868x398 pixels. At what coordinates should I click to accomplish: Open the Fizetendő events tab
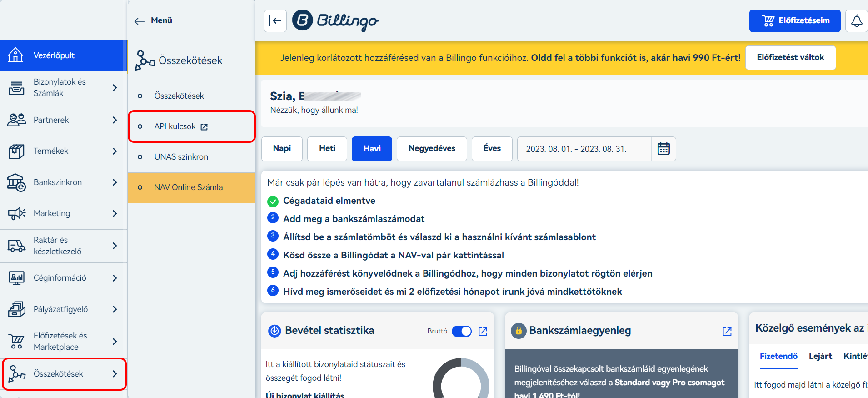point(778,356)
